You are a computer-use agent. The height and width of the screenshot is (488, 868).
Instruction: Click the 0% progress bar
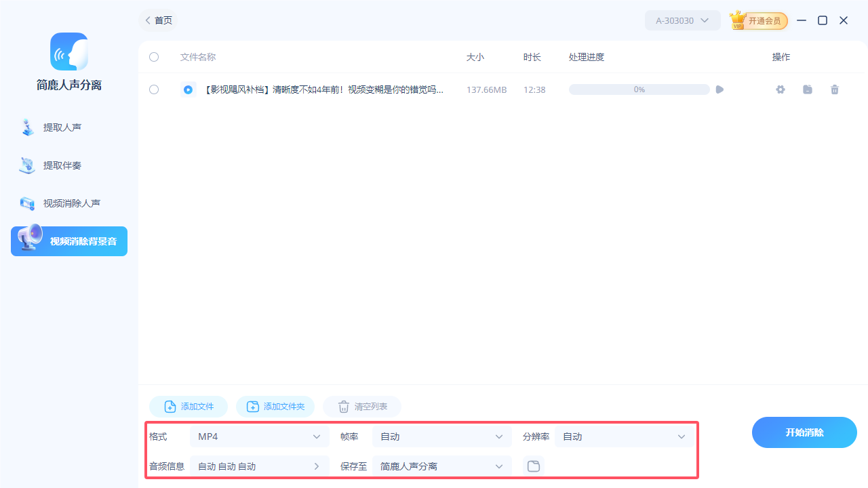pyautogui.click(x=638, y=89)
